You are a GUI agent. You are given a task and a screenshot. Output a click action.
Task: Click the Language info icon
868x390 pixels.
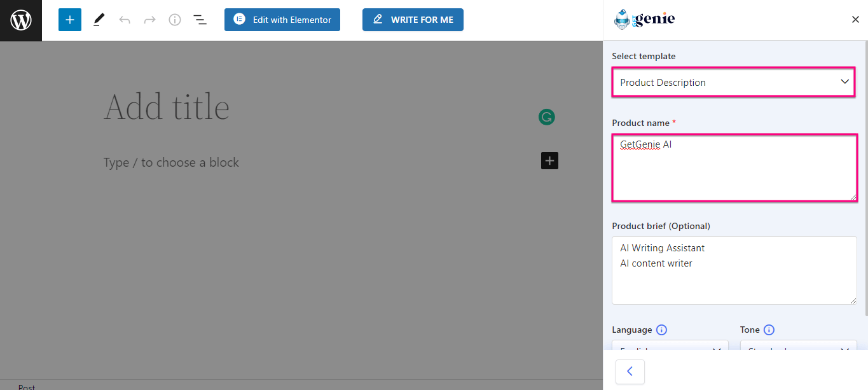[x=661, y=330]
